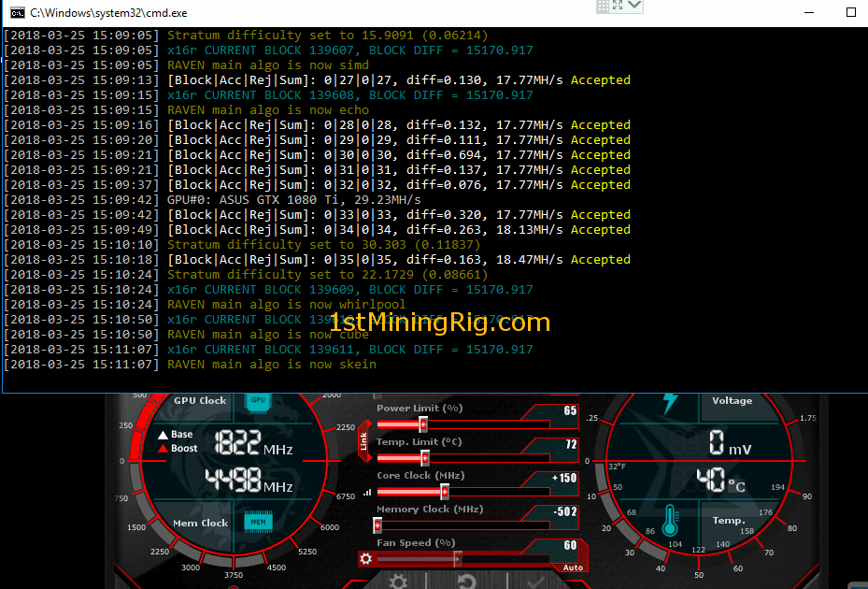This screenshot has width=868, height=589.
Task: Click the Power Limit slider handle
Action: point(423,425)
